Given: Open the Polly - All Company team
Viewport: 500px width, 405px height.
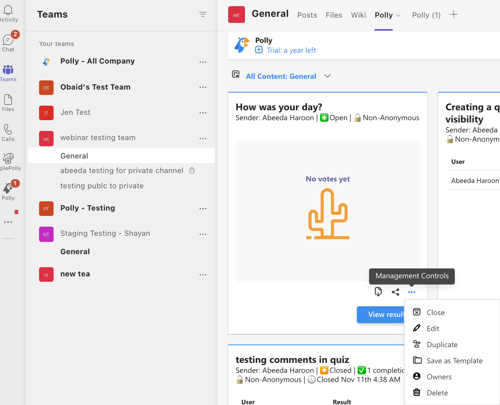Looking at the screenshot, I should click(x=97, y=61).
